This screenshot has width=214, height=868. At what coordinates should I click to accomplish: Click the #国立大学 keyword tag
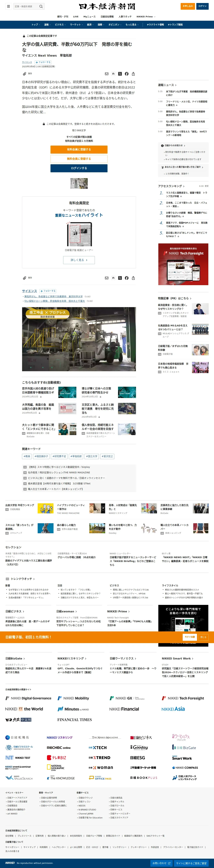[91, 456]
